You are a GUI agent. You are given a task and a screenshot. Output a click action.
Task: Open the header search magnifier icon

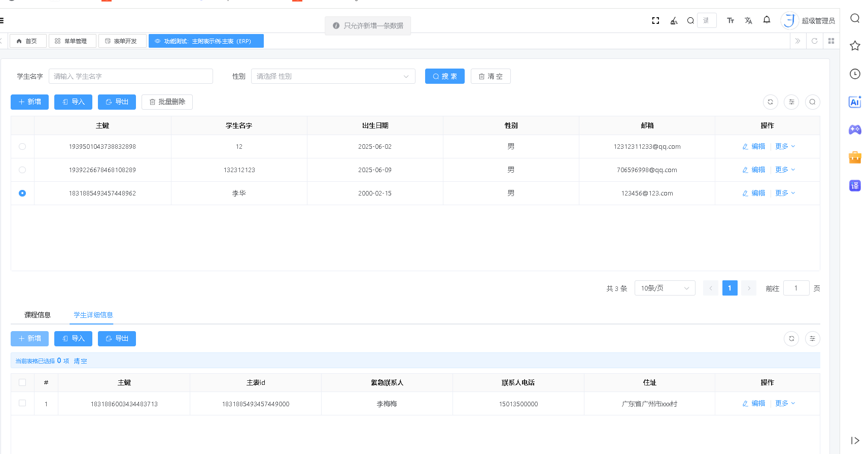(x=690, y=21)
